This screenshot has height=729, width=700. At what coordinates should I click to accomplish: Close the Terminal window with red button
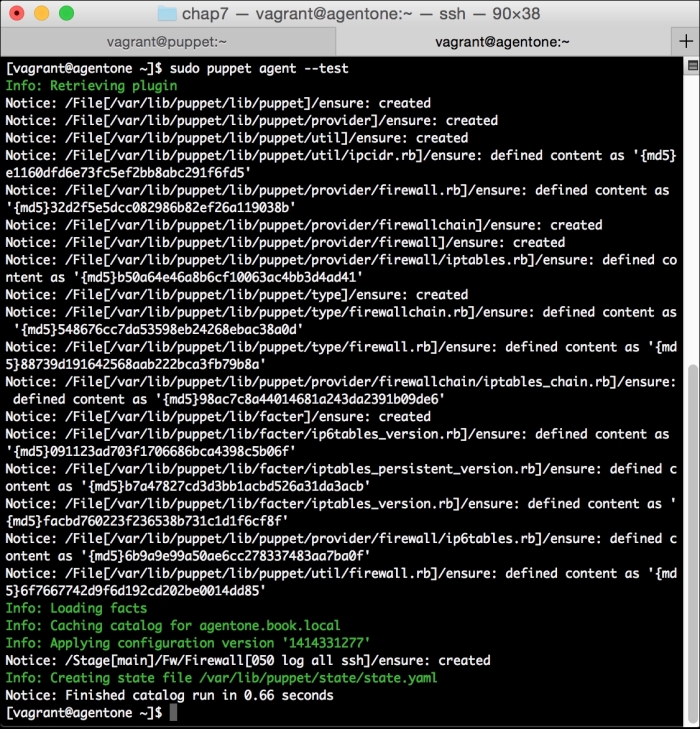(17, 13)
